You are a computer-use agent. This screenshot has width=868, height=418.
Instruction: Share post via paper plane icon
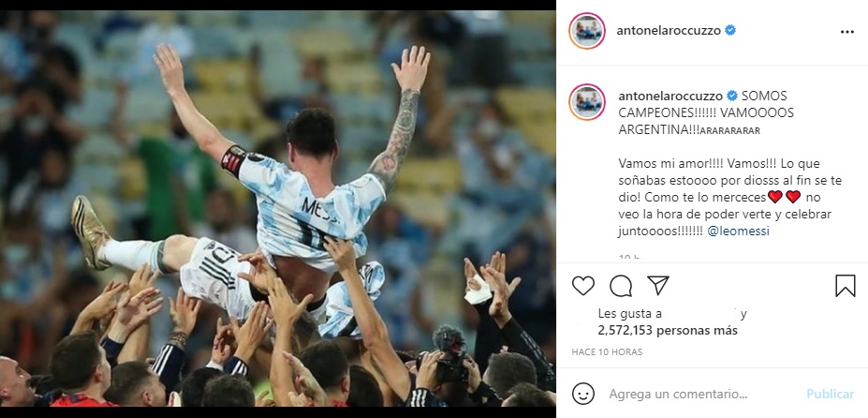click(658, 285)
